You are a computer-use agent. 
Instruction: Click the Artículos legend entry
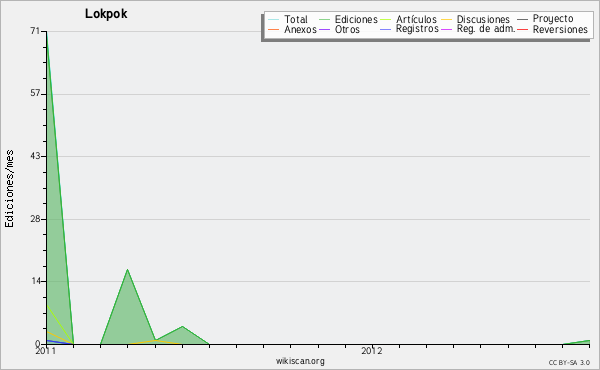click(x=408, y=19)
